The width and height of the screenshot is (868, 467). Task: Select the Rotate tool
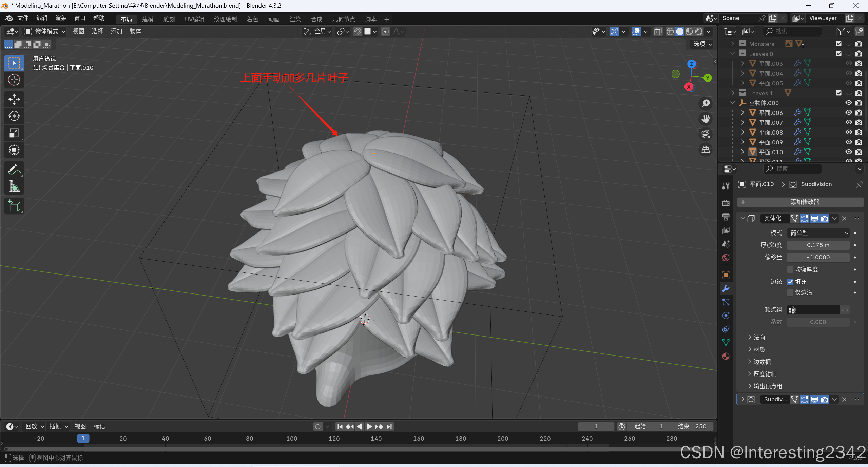(14, 116)
